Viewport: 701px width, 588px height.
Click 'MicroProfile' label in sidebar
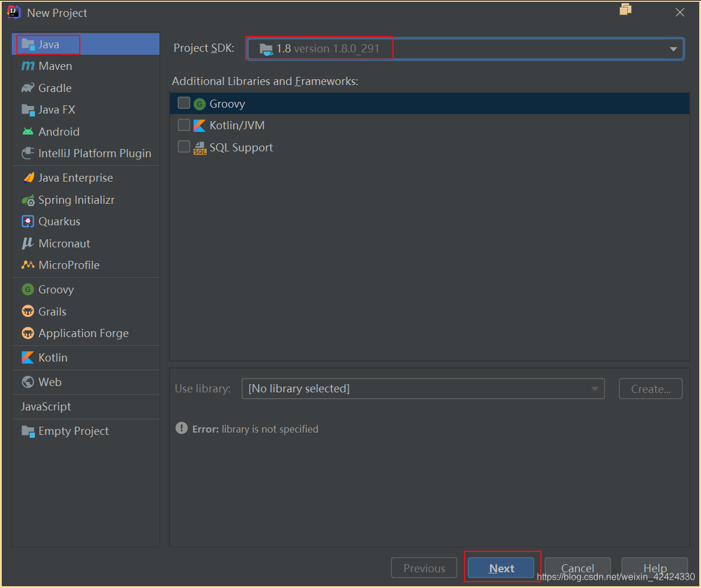coord(69,265)
